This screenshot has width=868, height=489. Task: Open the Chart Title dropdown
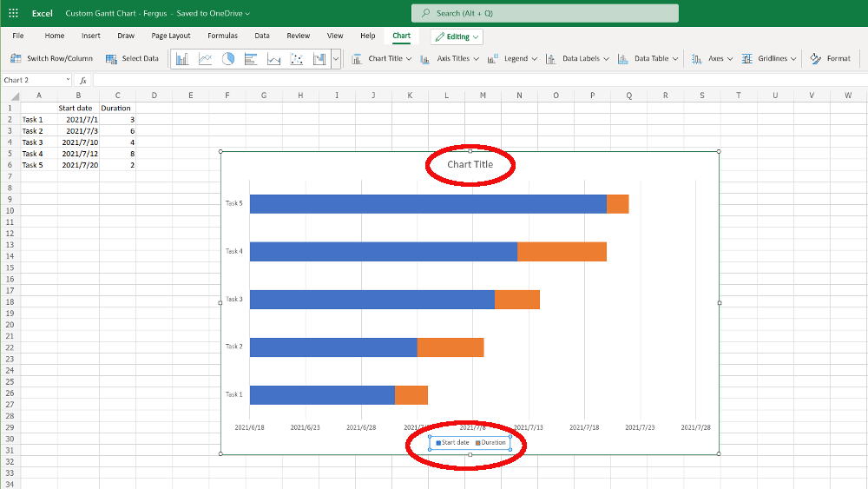click(382, 58)
